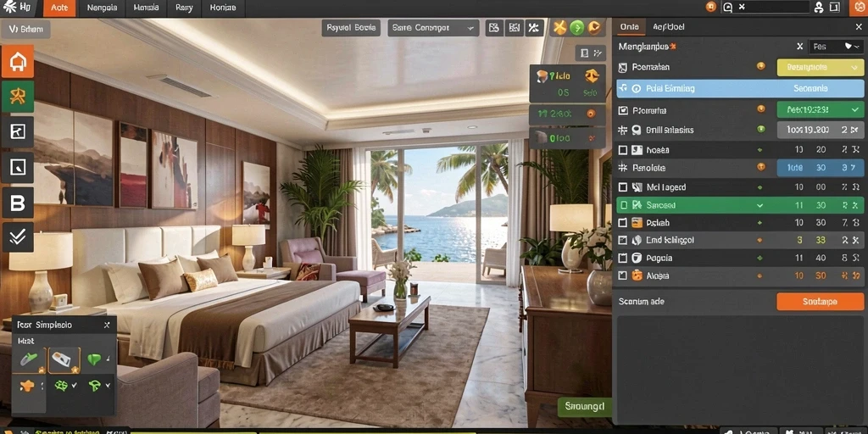Click the green round button in the top toolbar
Image resolution: width=868 pixels, height=434 pixels.
[x=576, y=28]
